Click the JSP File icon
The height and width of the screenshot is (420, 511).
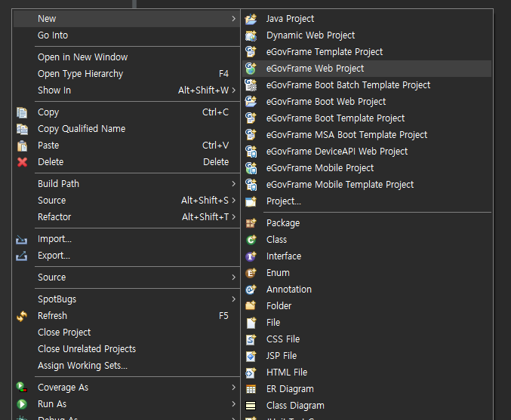coord(251,356)
